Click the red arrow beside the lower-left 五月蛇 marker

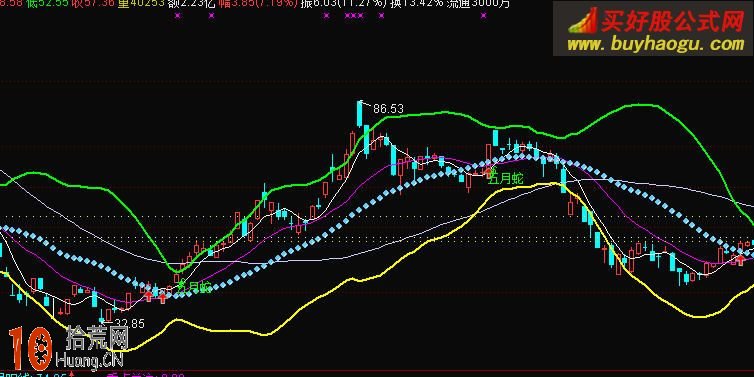tap(163, 298)
